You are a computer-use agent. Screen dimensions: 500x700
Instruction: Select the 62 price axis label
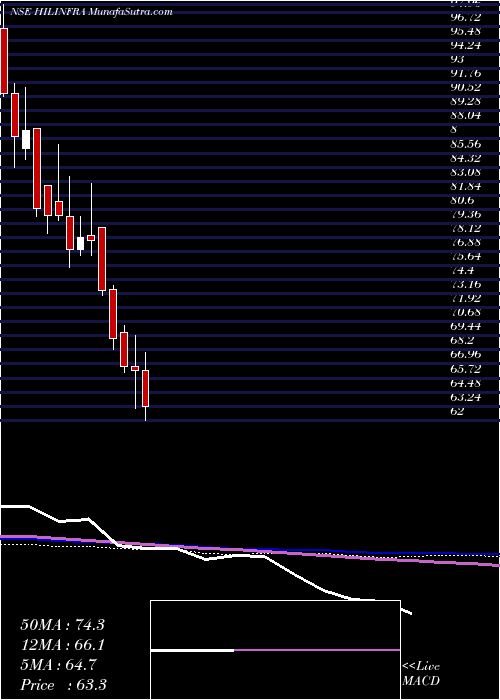(x=457, y=411)
